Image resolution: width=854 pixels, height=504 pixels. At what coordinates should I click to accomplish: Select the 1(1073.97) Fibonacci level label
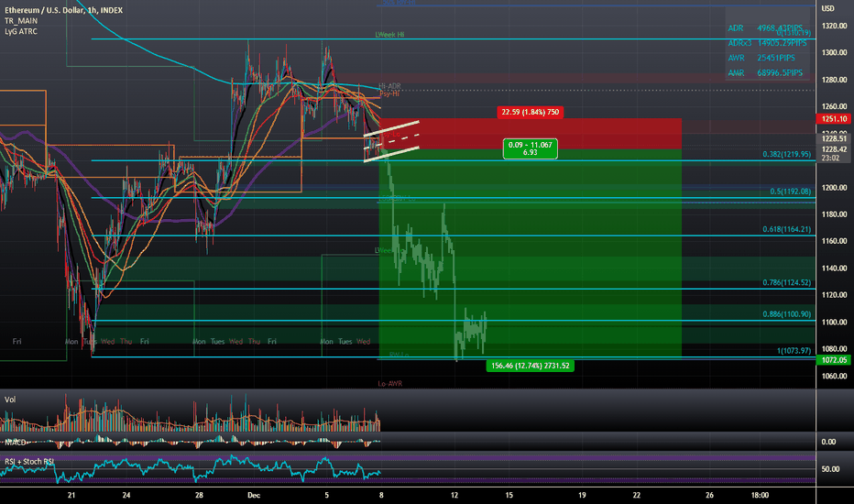pos(794,351)
